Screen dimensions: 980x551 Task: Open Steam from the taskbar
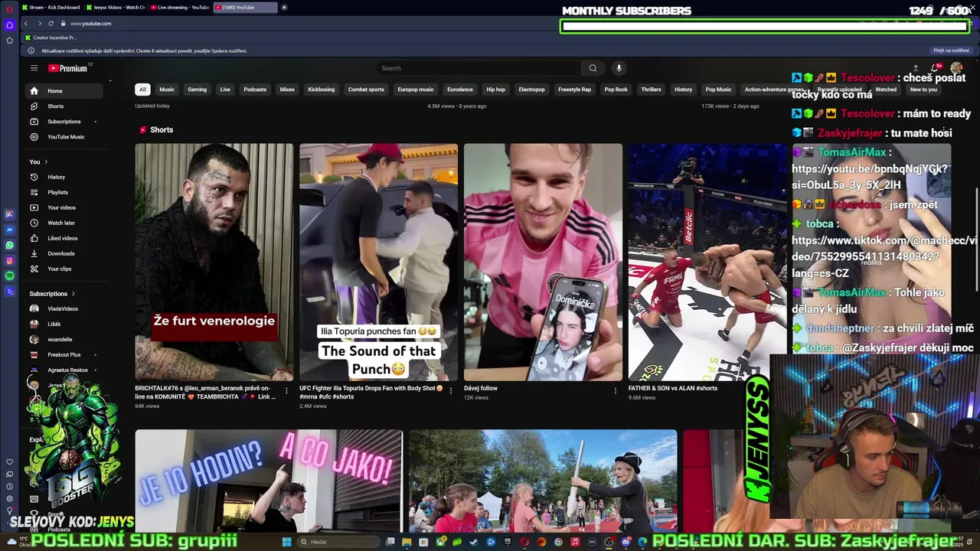[x=472, y=542]
